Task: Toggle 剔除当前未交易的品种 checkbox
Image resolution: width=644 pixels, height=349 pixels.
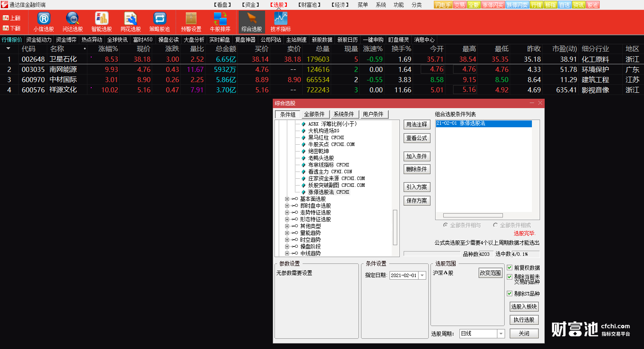Action: (509, 277)
